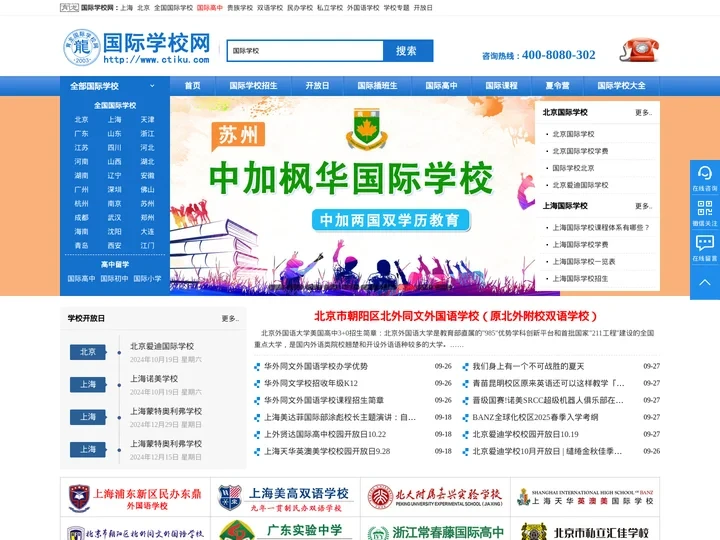Open the 国际插班生 nav item
Viewport: 720px width, 540px height.
(x=377, y=86)
